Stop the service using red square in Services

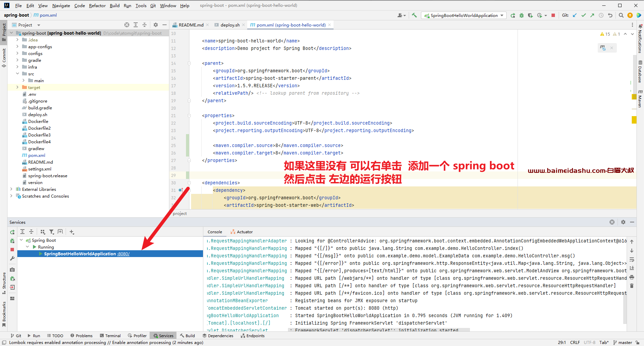12,250
